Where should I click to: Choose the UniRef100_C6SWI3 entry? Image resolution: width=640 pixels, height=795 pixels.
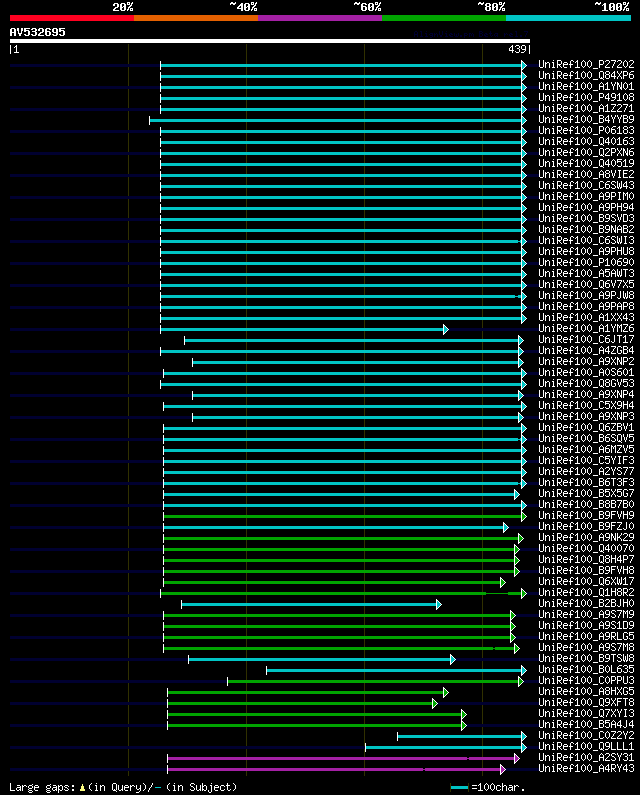[x=586, y=240]
